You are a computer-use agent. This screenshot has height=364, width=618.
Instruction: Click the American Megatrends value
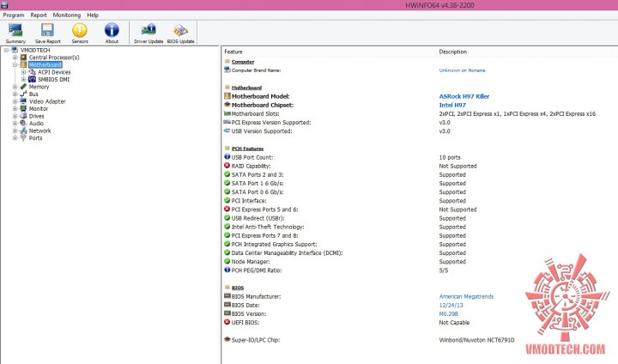[x=466, y=296]
